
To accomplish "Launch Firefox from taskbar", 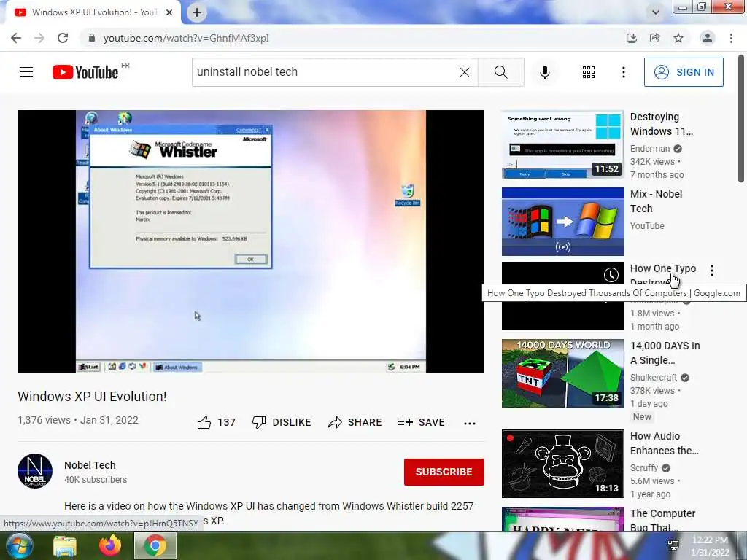I will (x=110, y=545).
